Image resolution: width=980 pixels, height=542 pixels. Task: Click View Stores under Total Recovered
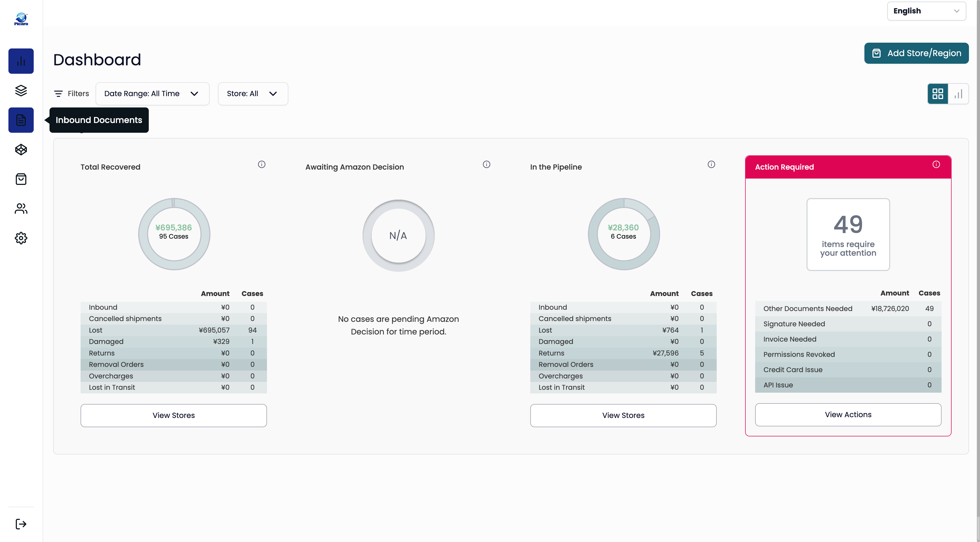pos(174,415)
